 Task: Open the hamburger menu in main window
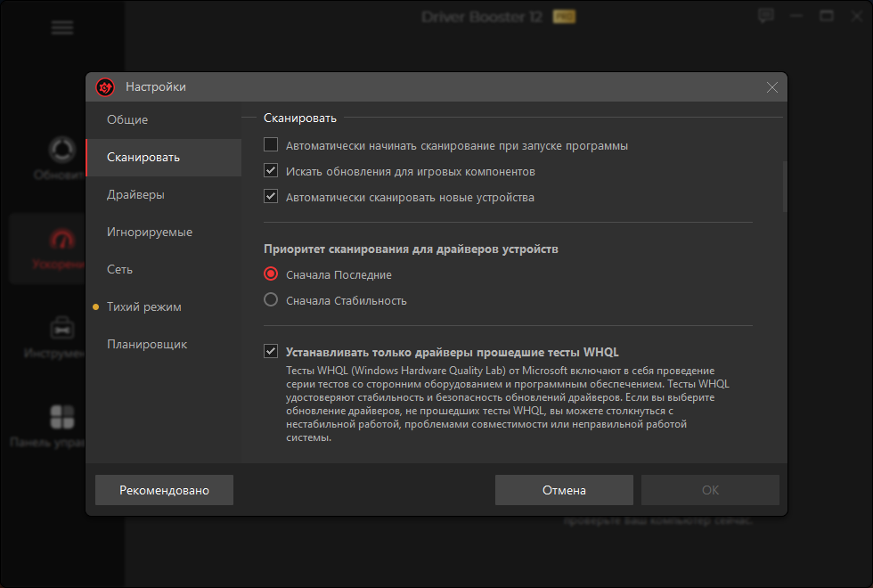point(62,28)
